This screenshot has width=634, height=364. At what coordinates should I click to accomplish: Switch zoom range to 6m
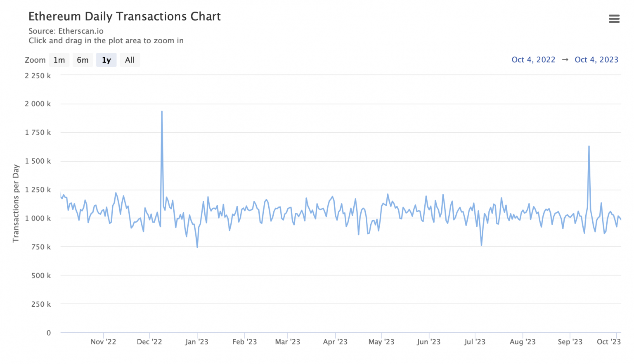point(83,60)
